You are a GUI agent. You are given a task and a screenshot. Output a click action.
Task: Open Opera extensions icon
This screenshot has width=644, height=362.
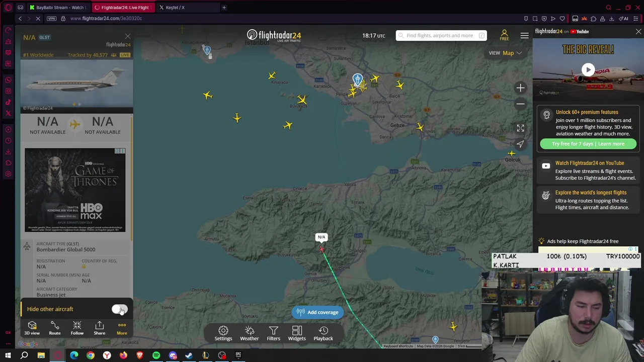[x=593, y=19]
